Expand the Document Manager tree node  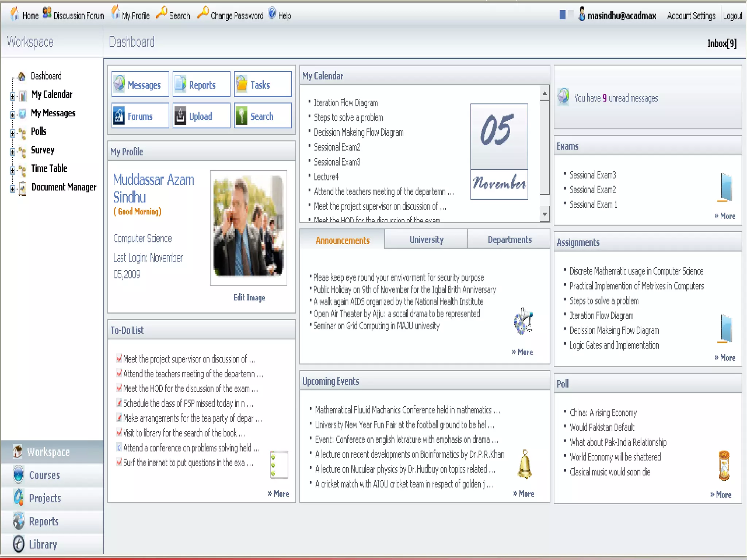coord(13,188)
